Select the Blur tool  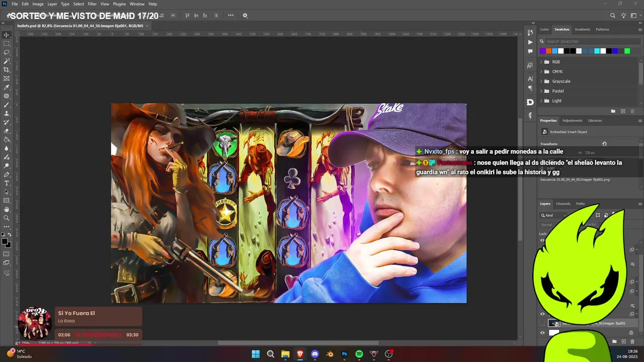(x=7, y=148)
